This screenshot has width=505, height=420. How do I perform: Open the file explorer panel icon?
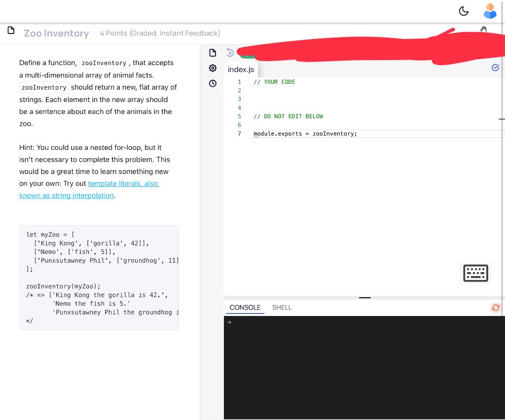(x=213, y=53)
